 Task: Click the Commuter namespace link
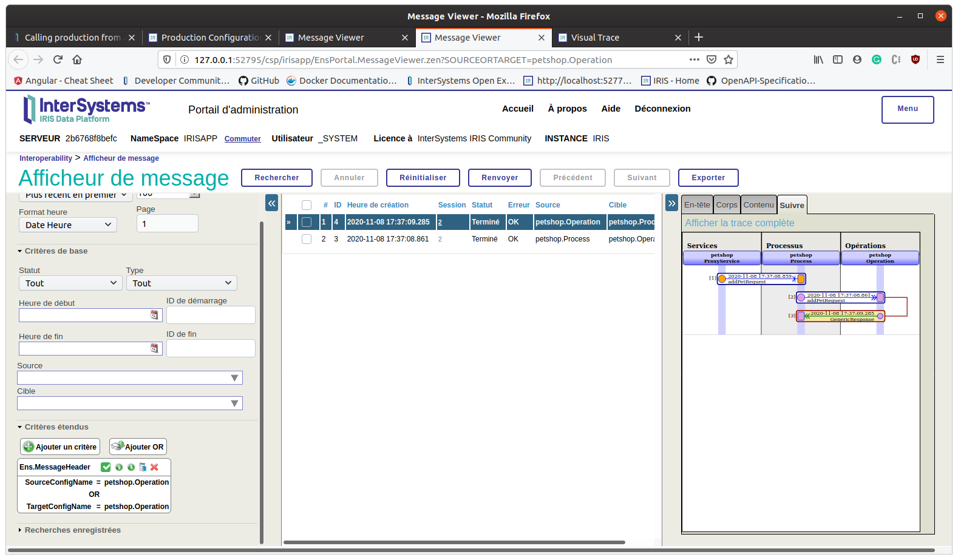pyautogui.click(x=243, y=139)
